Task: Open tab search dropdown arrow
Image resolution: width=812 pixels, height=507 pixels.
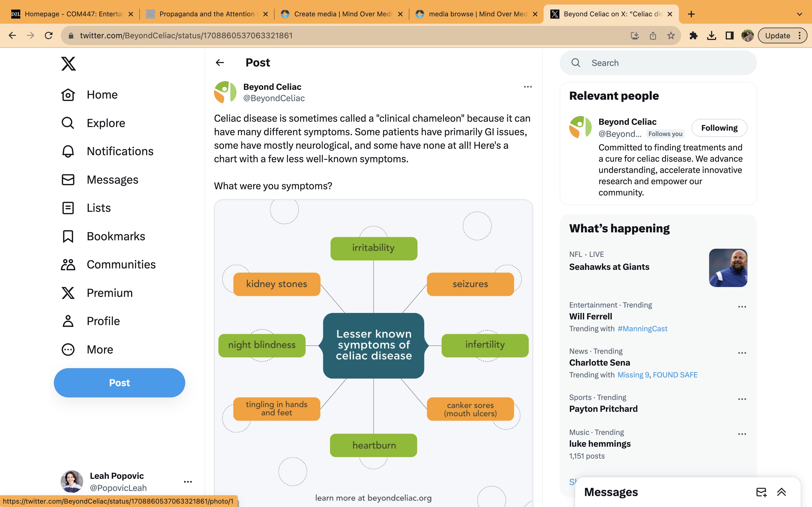Action: 800,14
